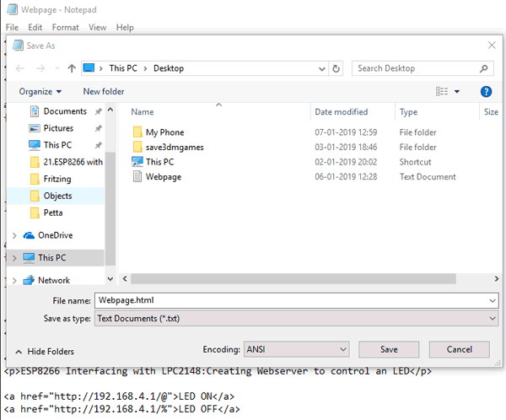Screen dimensions: 506x420
Task: Sort files by Type column
Action: (408, 112)
